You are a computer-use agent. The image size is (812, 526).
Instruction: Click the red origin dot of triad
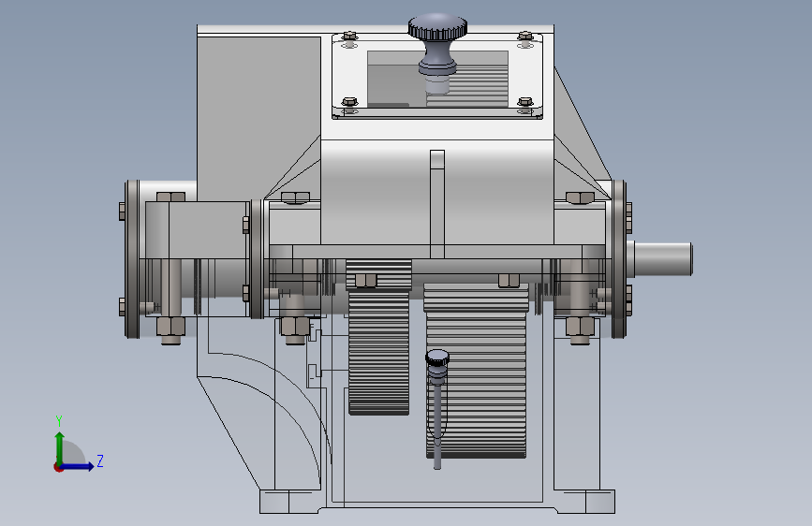click(x=58, y=467)
